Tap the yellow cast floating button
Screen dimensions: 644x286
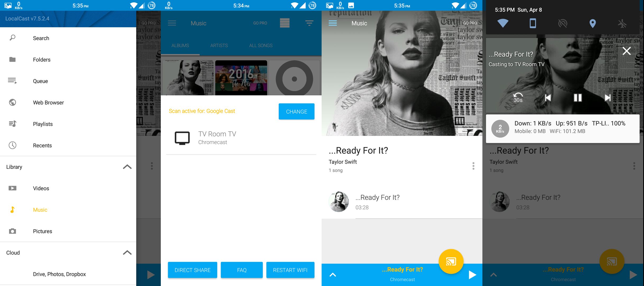pos(451,262)
